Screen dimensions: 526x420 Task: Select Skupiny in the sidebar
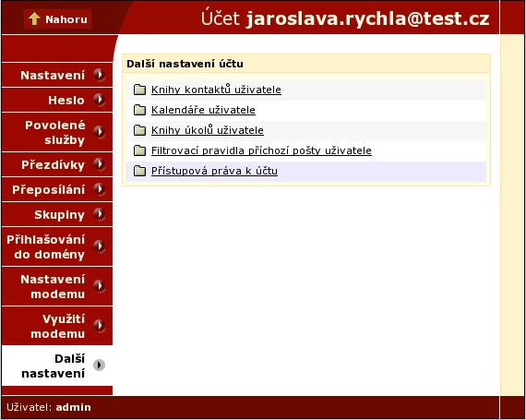pos(57,214)
